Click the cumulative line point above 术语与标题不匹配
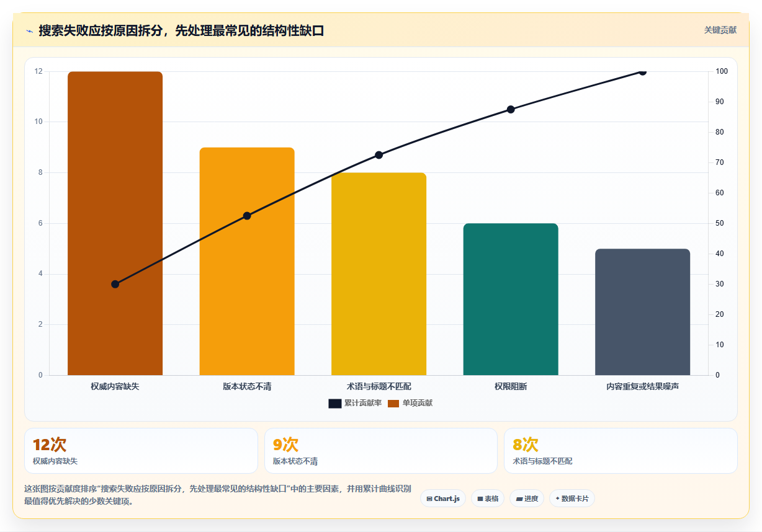The image size is (762, 532). point(379,154)
